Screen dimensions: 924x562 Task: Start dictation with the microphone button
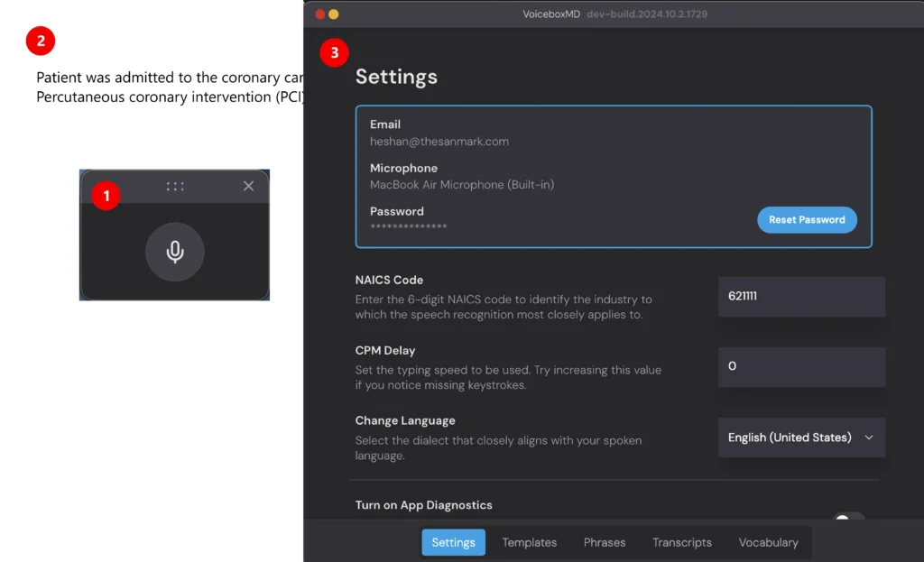(175, 252)
